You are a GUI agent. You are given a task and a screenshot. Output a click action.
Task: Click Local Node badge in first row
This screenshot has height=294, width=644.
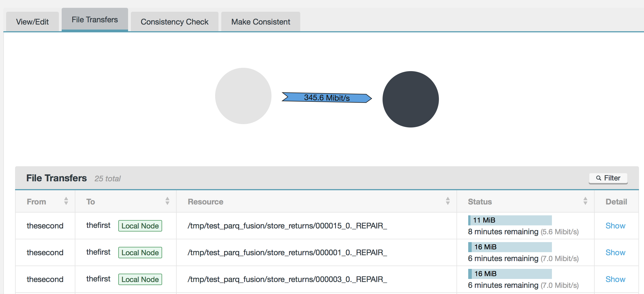(x=140, y=226)
